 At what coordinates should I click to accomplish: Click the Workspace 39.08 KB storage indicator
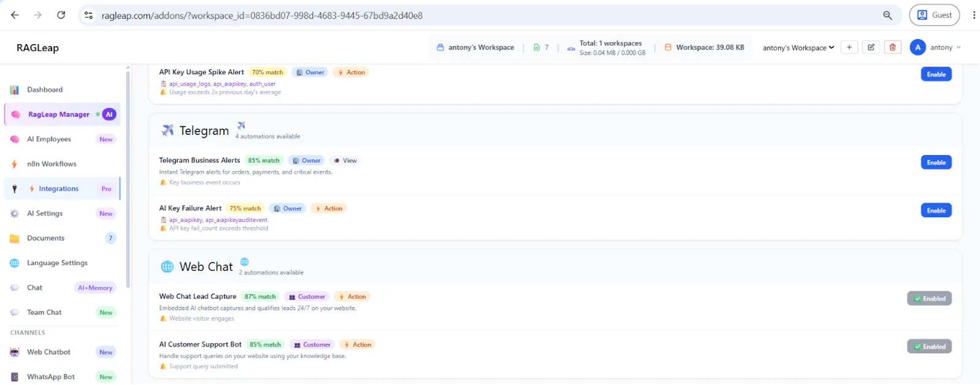coord(704,47)
